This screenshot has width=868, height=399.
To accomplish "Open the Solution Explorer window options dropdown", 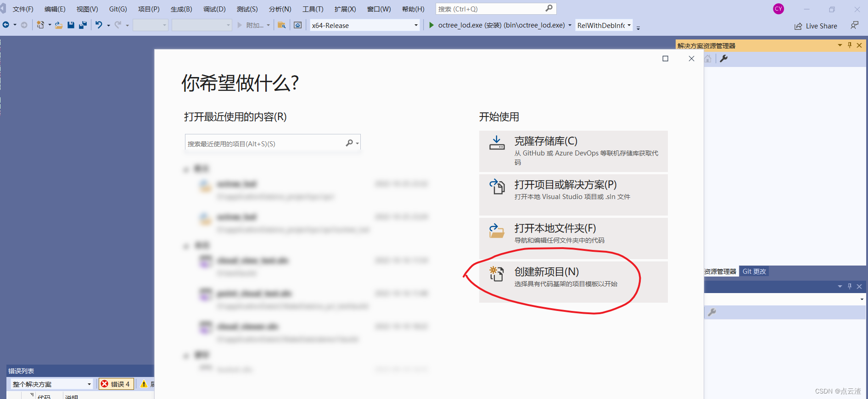I will (840, 45).
